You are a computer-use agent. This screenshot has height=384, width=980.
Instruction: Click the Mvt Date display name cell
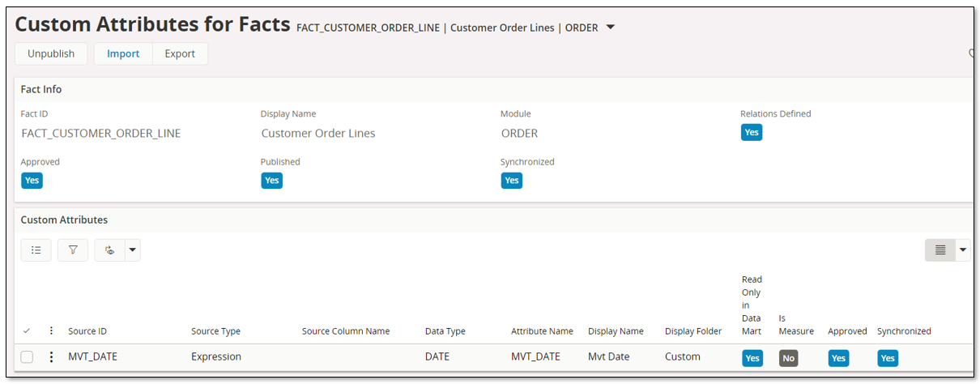click(607, 356)
